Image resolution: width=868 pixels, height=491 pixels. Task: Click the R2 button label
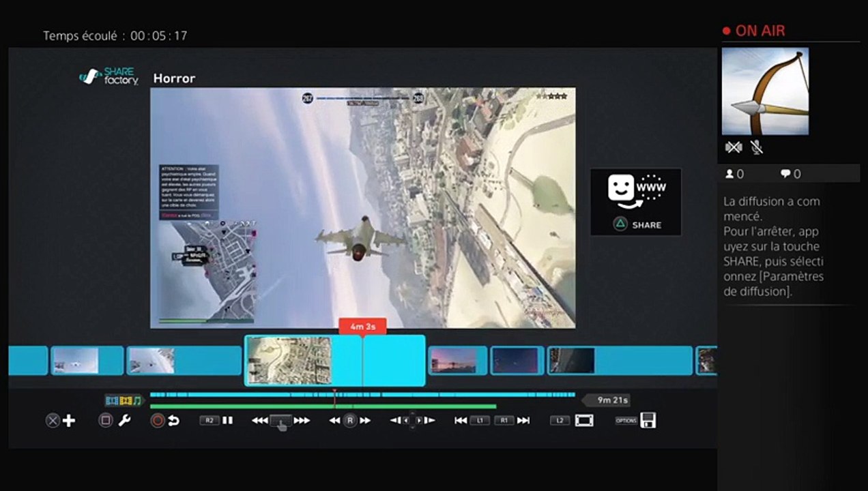[x=209, y=421]
